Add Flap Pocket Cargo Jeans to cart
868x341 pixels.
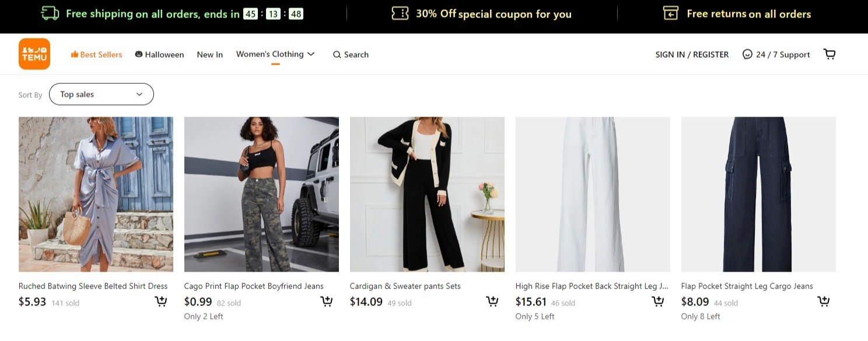[823, 301]
